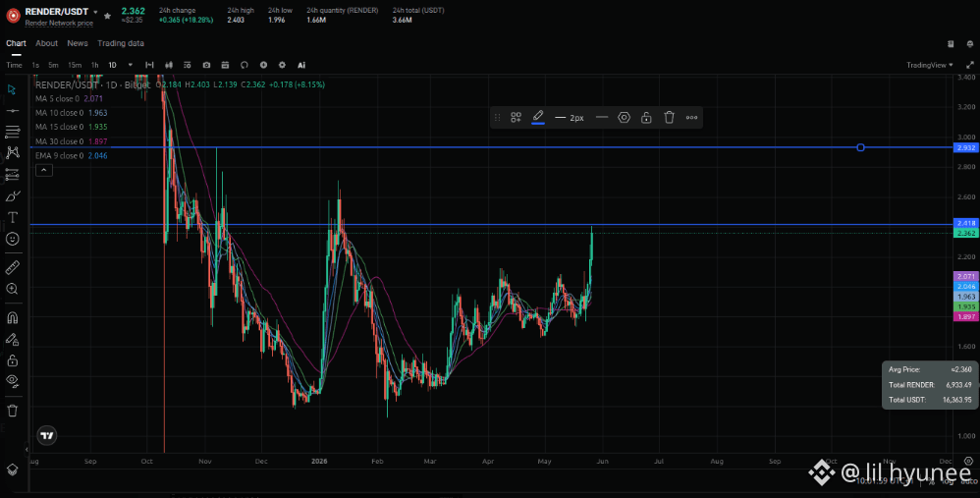Take a chart snapshot with the camera icon
Screen dimensions: 980x498
[x=206, y=65]
